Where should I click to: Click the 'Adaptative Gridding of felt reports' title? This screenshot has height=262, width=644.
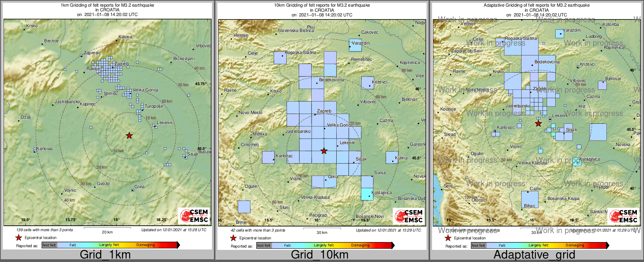536,5
